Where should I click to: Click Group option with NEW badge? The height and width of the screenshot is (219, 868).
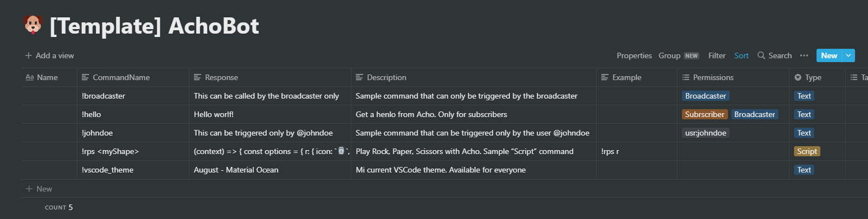click(679, 55)
